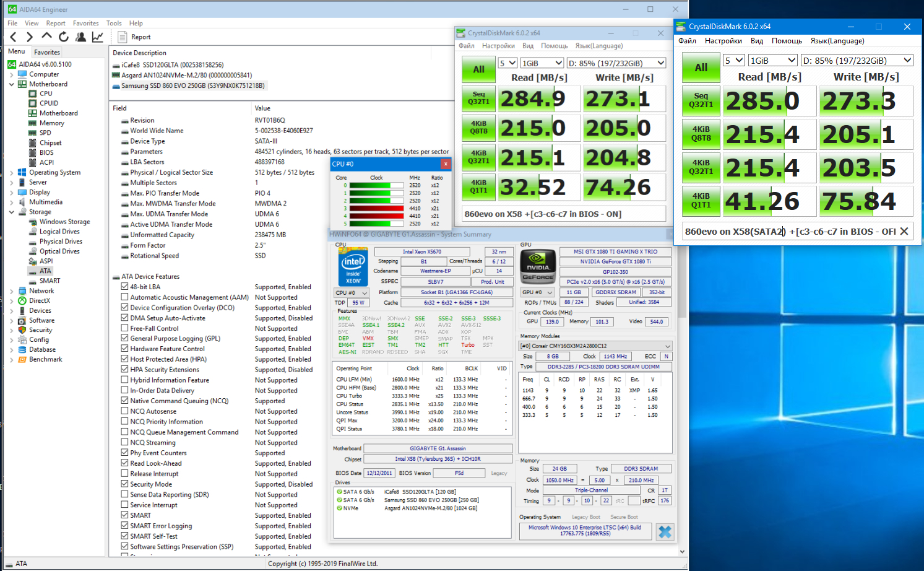Select the SPD icon in the tree
Screen dimensions: 924x571
click(x=33, y=133)
